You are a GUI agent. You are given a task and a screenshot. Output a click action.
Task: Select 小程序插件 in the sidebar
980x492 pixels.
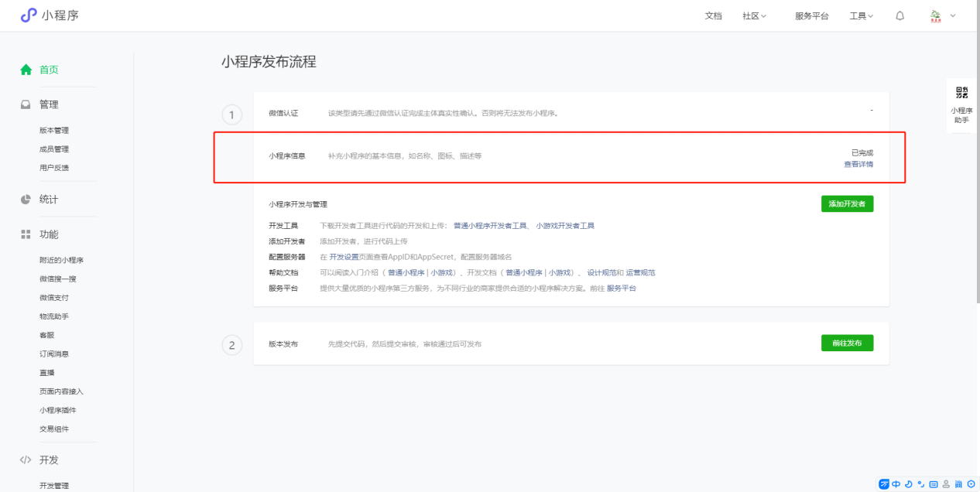click(58, 410)
